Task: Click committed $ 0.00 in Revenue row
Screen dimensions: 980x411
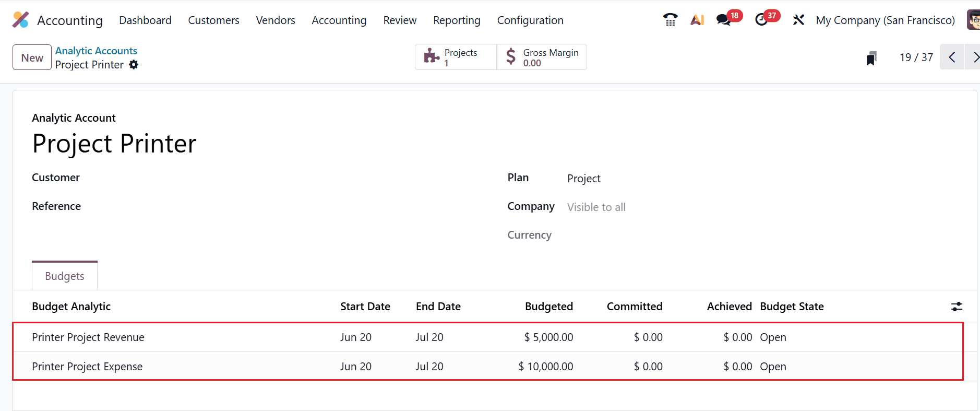Action: click(648, 337)
